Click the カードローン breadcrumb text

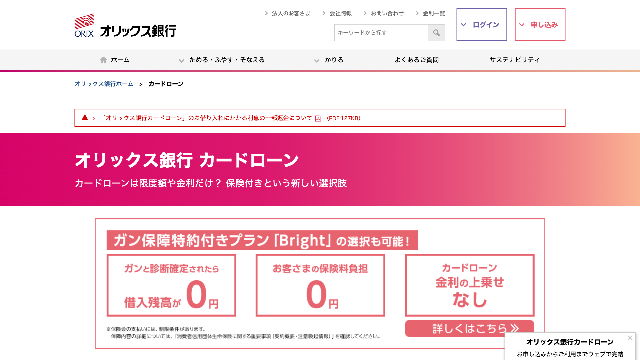[x=166, y=84]
